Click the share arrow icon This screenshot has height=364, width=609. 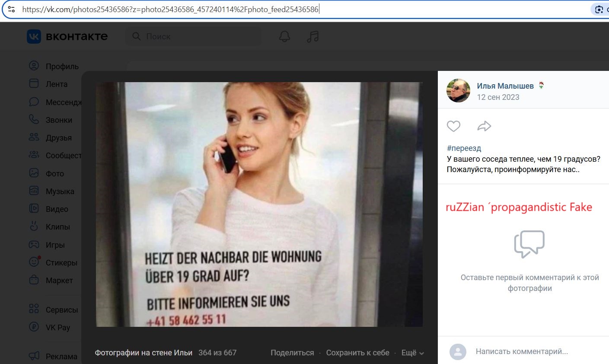(x=484, y=126)
